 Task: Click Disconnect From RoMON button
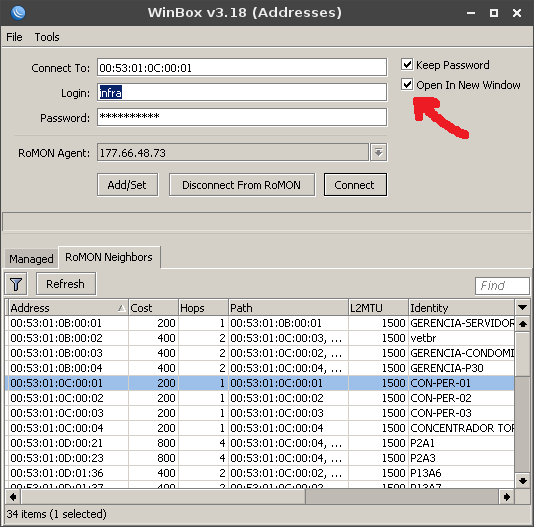coord(241,185)
